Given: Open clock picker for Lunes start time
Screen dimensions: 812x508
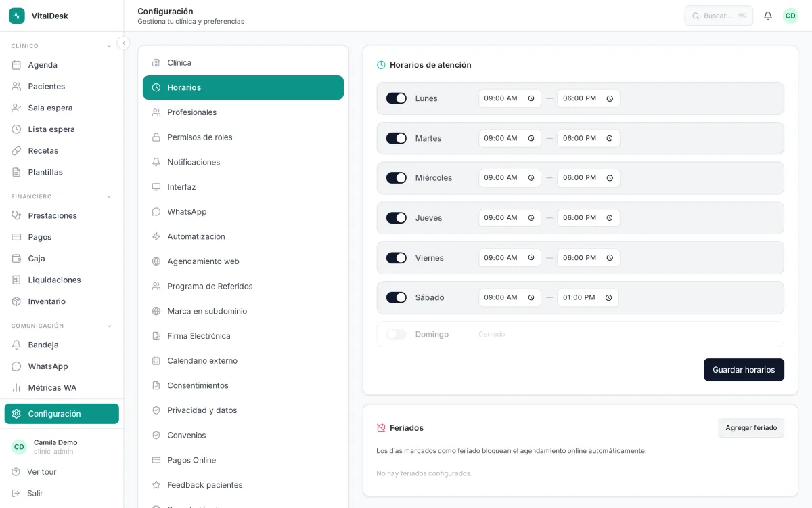Looking at the screenshot, I should tap(531, 98).
